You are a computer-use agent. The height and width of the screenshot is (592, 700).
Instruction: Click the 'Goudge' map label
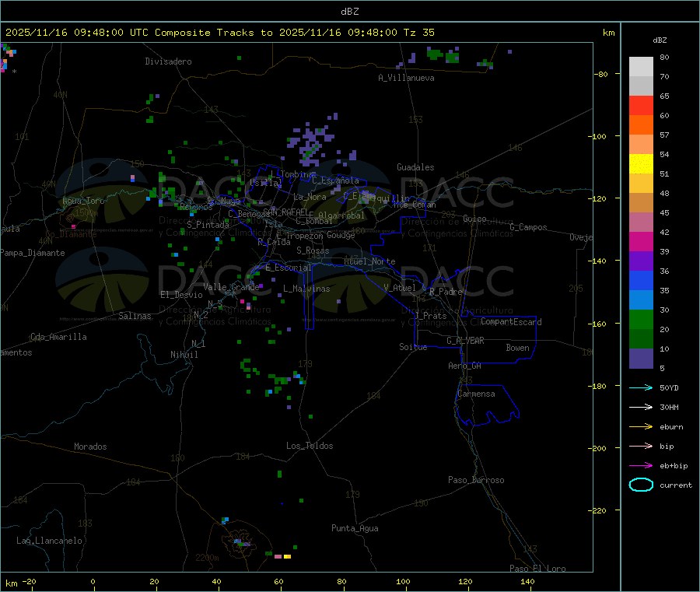(x=341, y=235)
